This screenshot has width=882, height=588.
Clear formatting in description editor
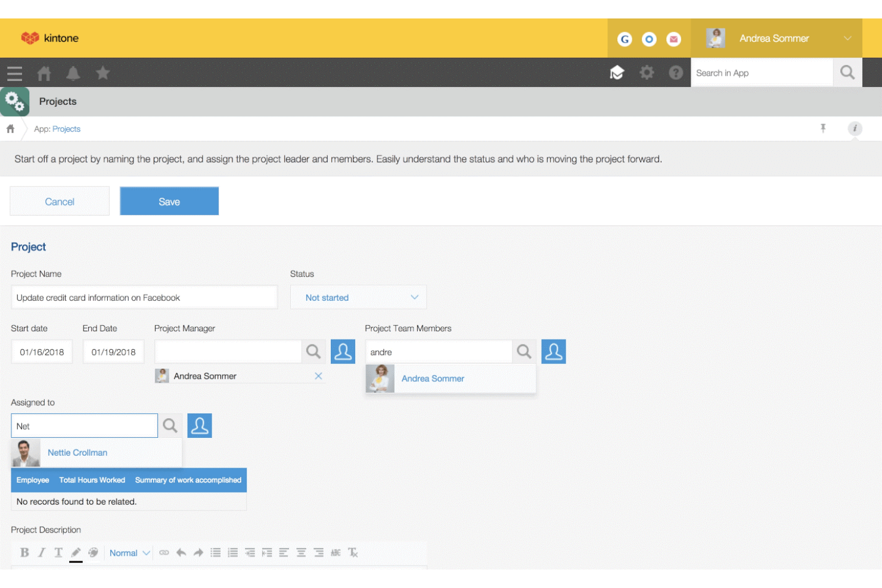tap(353, 552)
